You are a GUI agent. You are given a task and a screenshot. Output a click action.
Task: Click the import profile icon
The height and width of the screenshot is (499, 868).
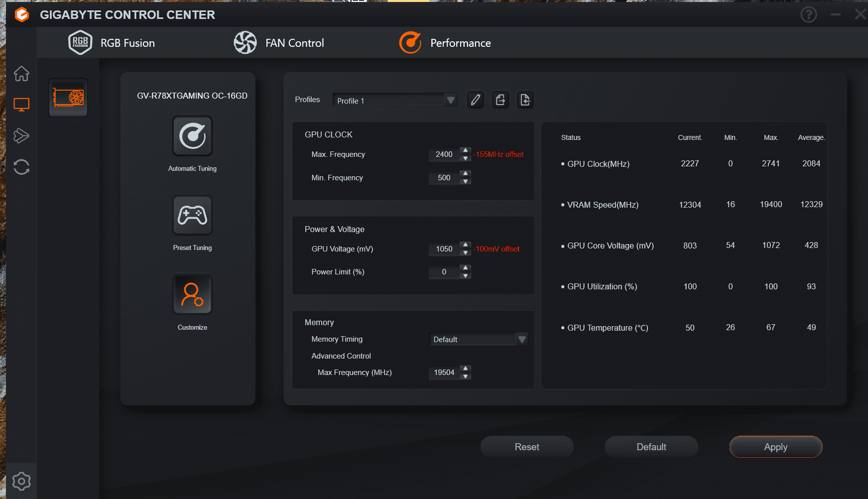[x=525, y=100]
